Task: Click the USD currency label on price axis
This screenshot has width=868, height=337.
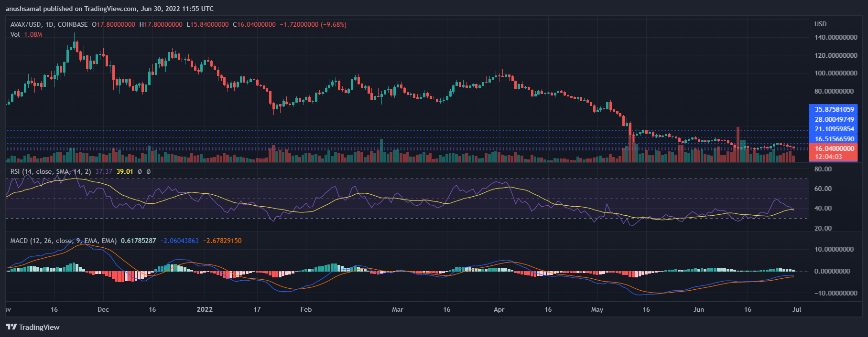Action: [x=820, y=24]
